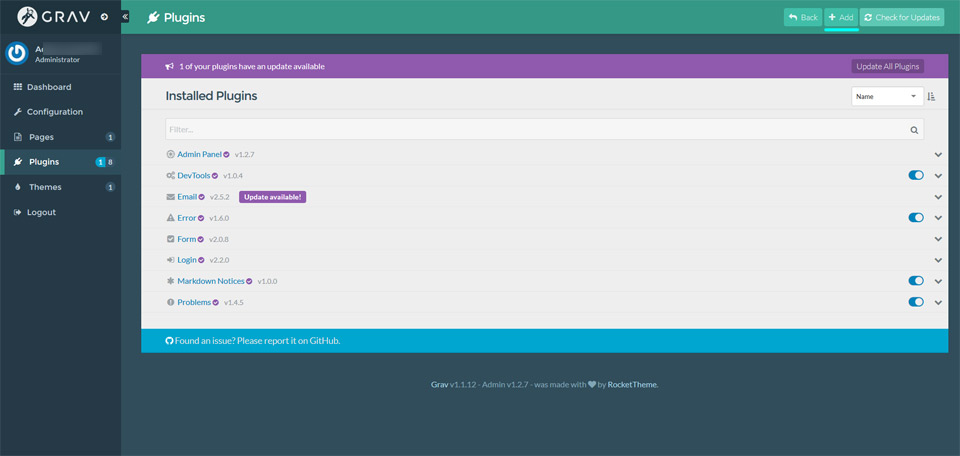Collapse the sidebar with double-chevron icon
The height and width of the screenshot is (456, 960).
[125, 17]
